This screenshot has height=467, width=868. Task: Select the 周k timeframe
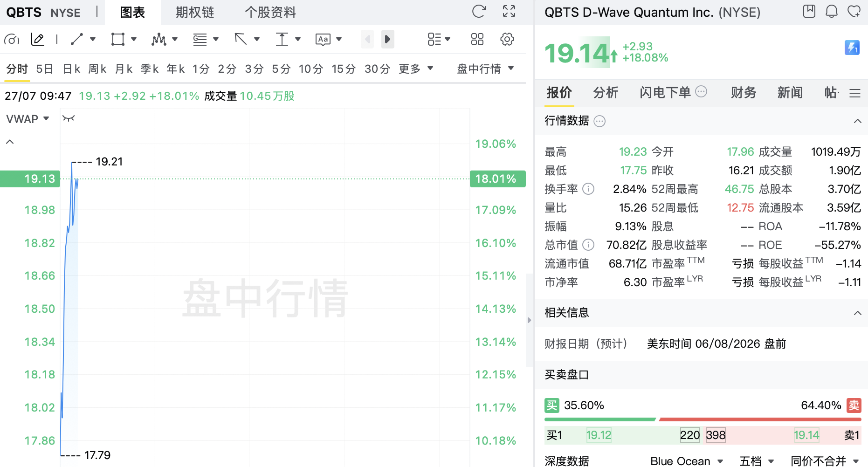(x=98, y=69)
